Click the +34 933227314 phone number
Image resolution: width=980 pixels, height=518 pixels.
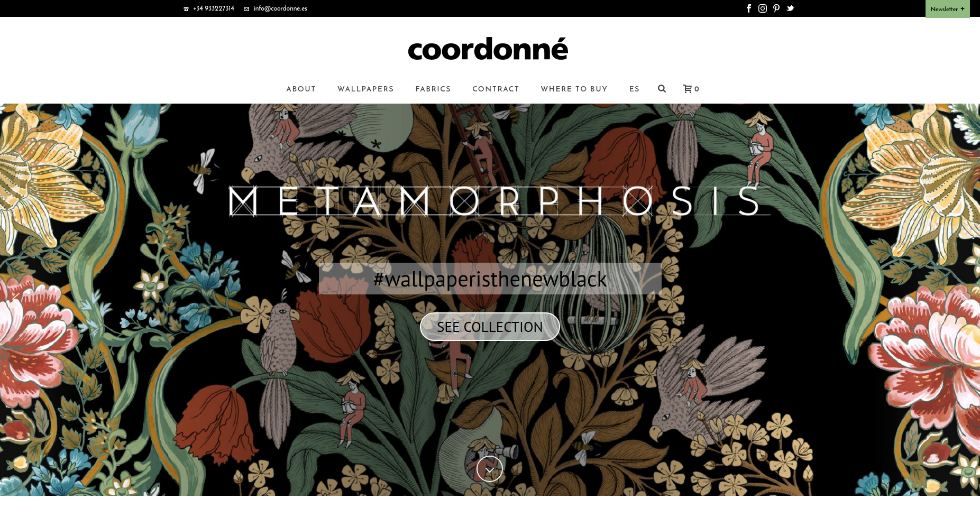coord(214,8)
